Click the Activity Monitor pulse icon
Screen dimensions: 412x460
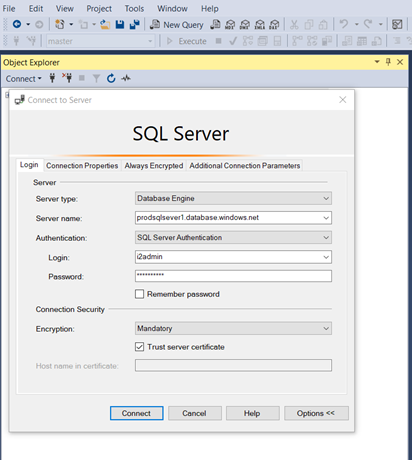[x=126, y=78]
